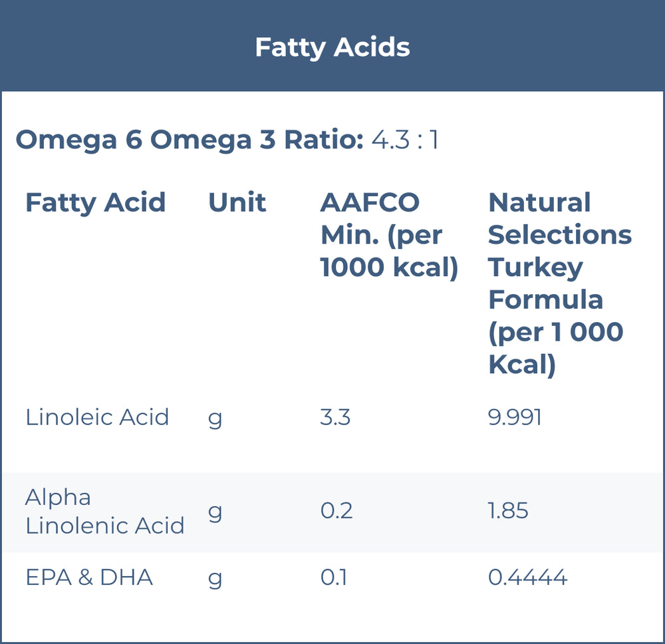Click the 'AAFCO Min.' column header

(x=389, y=235)
